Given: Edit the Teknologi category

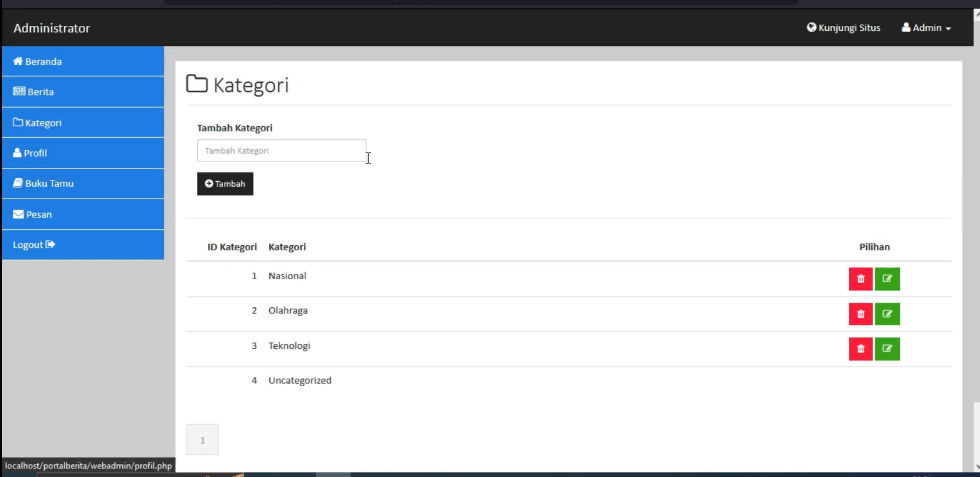Looking at the screenshot, I should [x=887, y=349].
